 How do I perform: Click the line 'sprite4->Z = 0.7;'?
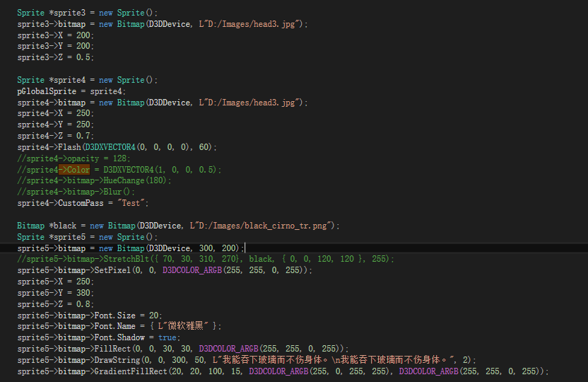coord(56,136)
